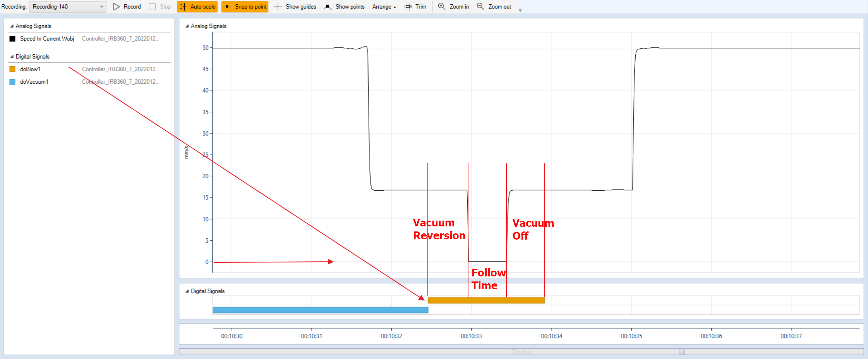Click the 0 value on the y-axis
868x359 pixels.
click(207, 262)
